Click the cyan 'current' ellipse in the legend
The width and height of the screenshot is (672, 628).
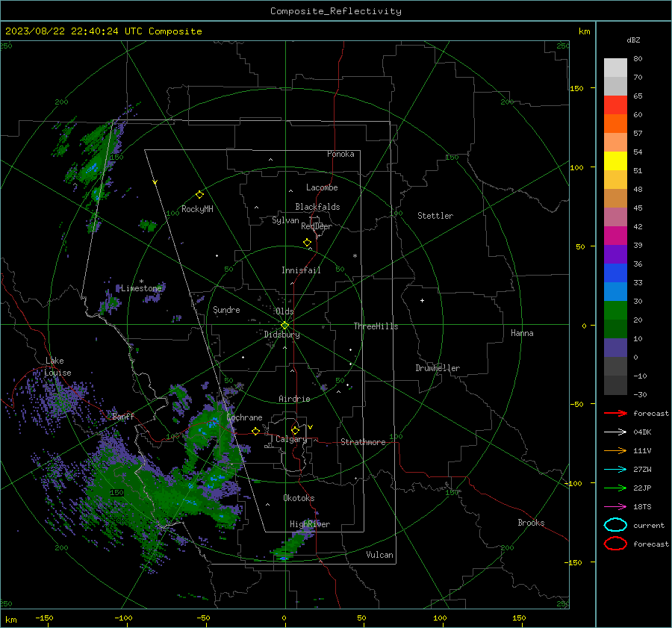click(615, 525)
